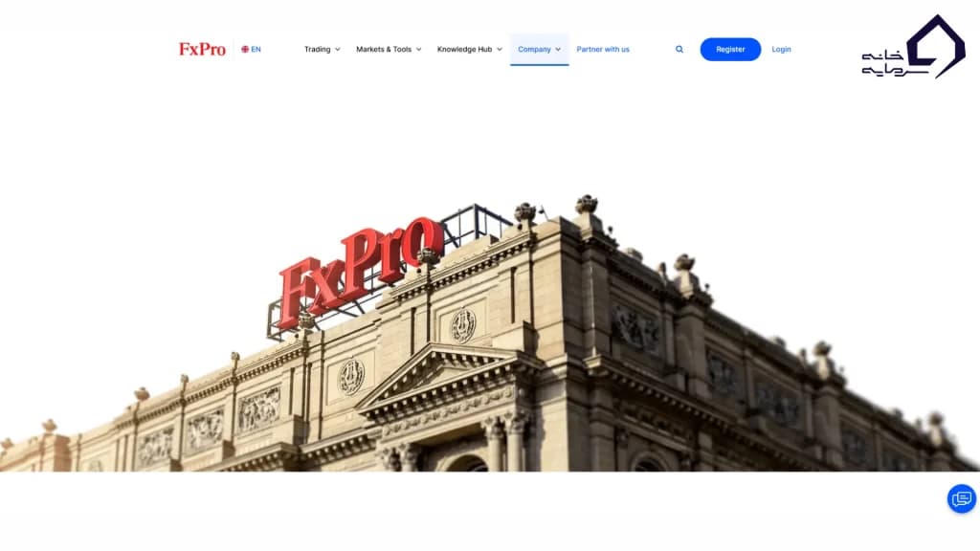The image size is (980, 551).
Task: Open the Knowledge Hub menu
Action: [469, 50]
